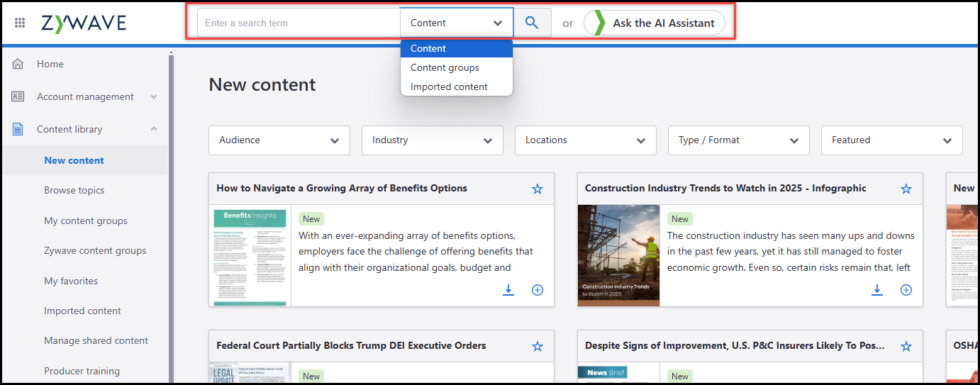Click the New content page heading

(x=262, y=84)
